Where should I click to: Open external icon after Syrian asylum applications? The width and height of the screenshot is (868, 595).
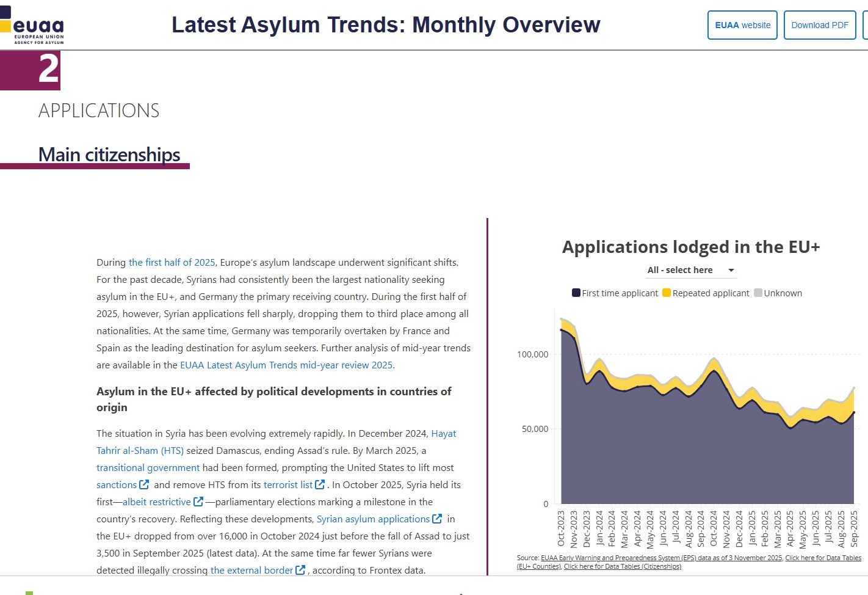[437, 519]
